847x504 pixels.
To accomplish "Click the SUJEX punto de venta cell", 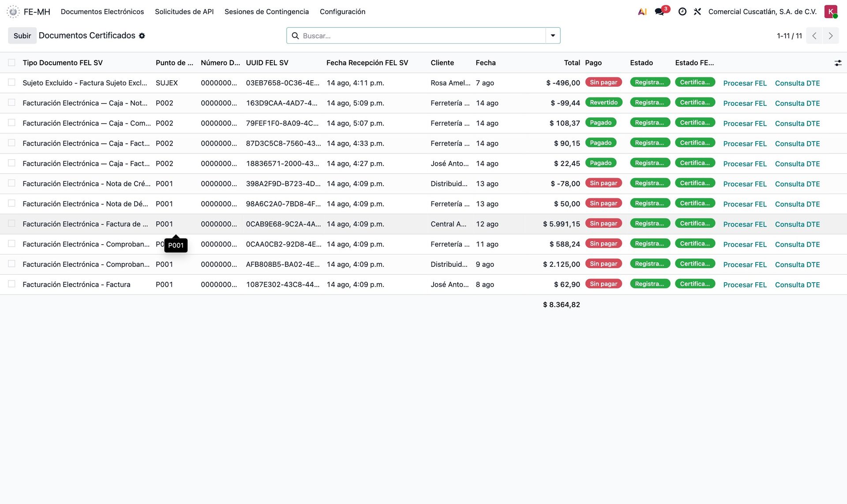I will (167, 83).
